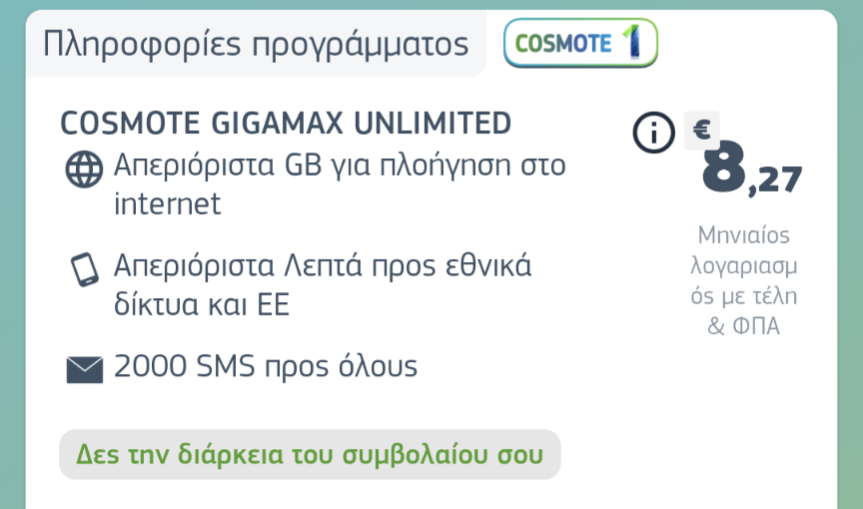Click the ,27 cents part of the price
The image size is (863, 509).
pos(775,180)
